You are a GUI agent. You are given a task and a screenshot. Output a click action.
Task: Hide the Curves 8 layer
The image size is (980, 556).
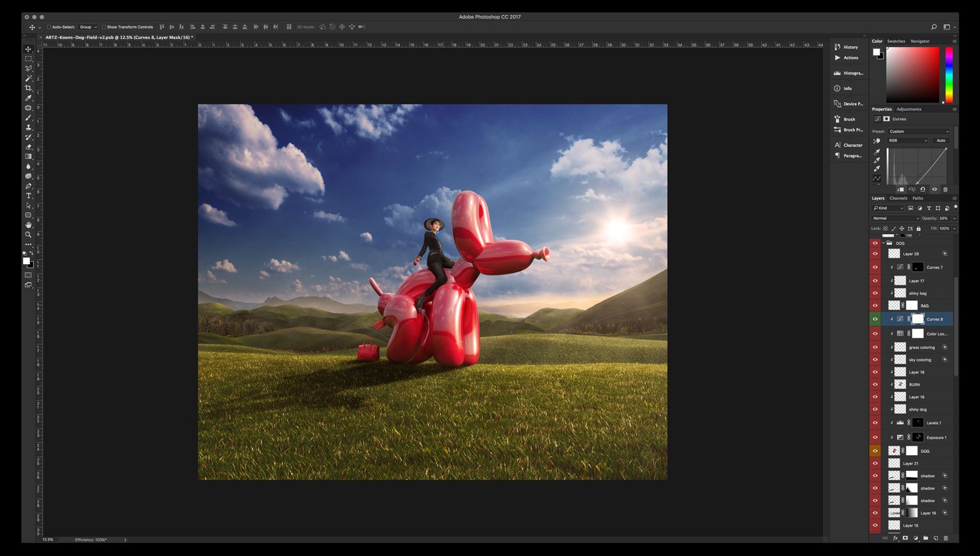pyautogui.click(x=875, y=319)
